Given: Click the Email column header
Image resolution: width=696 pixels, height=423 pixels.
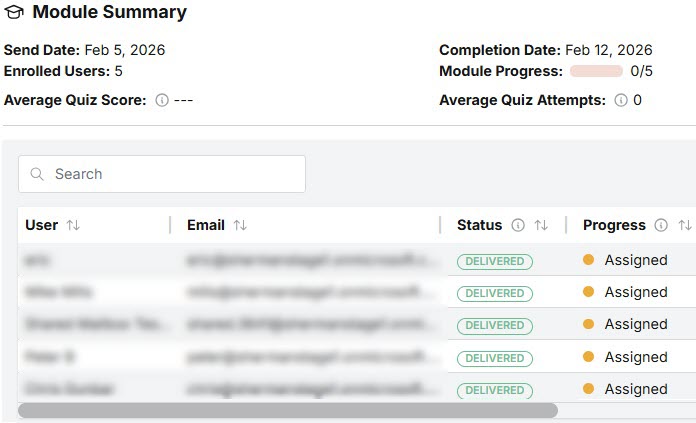Looking at the screenshot, I should [x=206, y=225].
